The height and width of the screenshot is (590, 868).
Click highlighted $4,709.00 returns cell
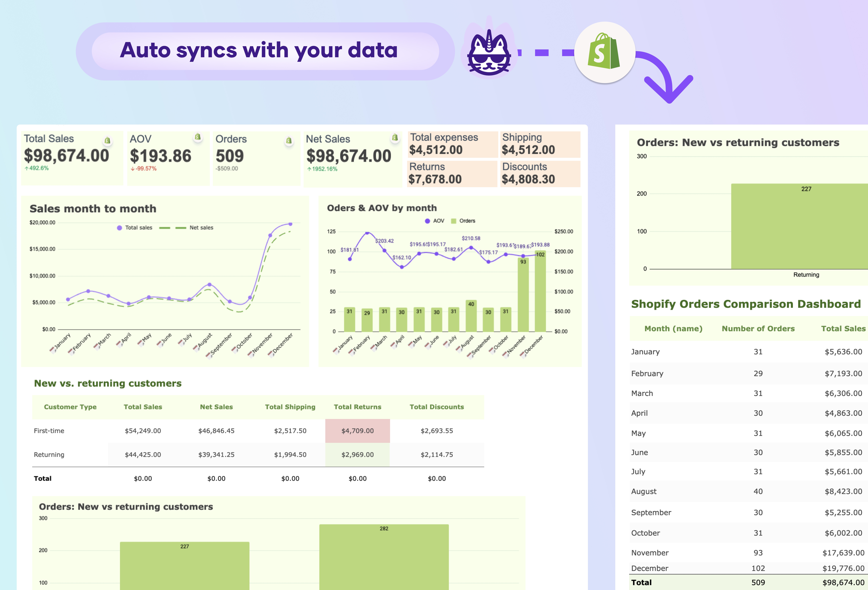point(357,431)
